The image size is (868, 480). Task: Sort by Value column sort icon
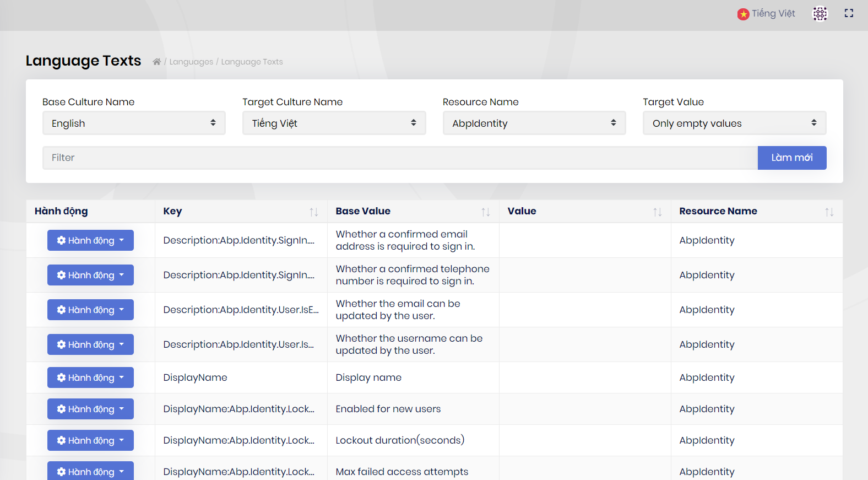[x=657, y=212]
